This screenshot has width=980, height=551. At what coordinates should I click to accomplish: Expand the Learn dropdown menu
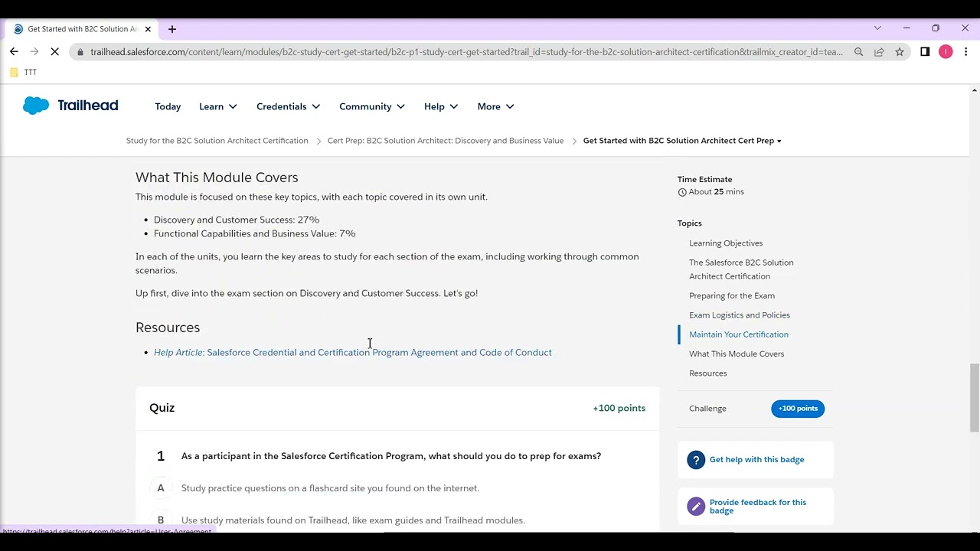[218, 106]
